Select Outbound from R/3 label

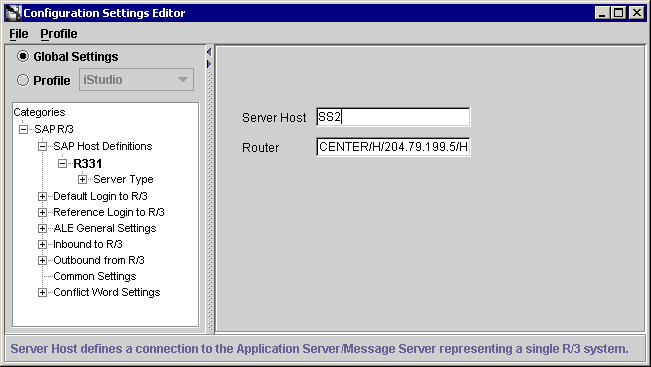coord(99,260)
